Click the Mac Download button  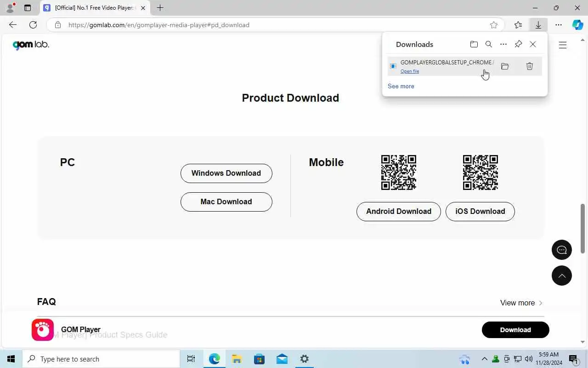click(226, 202)
